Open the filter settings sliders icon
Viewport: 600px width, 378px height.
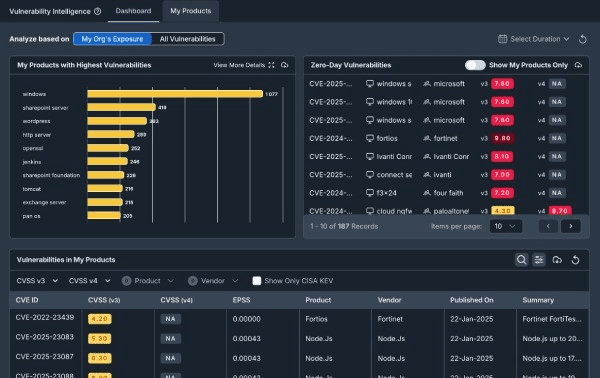click(x=539, y=260)
